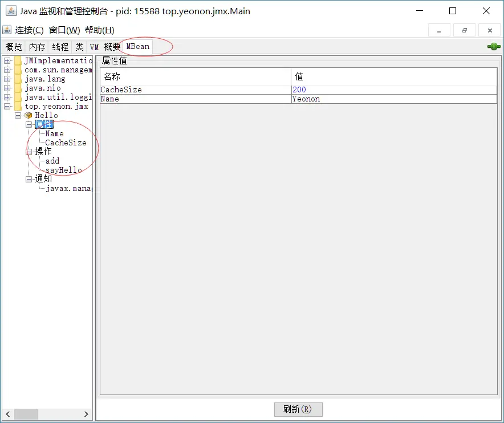Click the CacheSize value 200 cell

(x=394, y=90)
